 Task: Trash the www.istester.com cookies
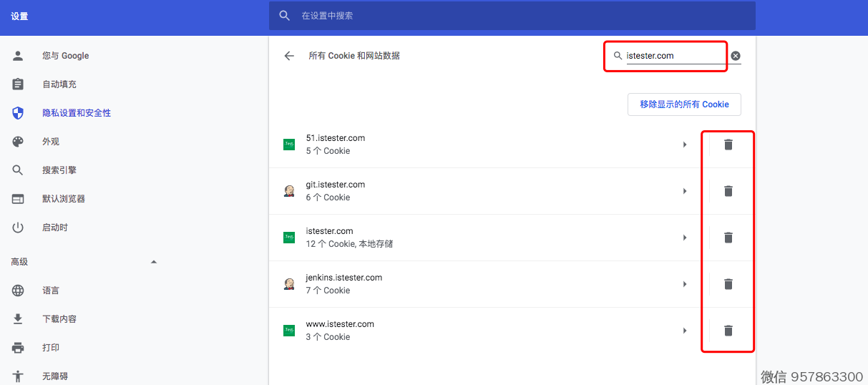click(728, 331)
